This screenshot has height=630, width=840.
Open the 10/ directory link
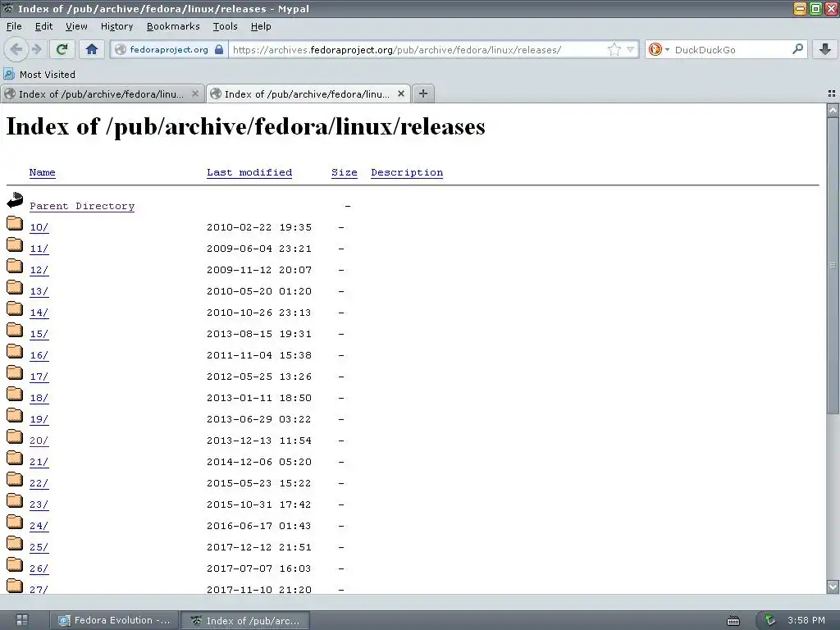click(x=39, y=227)
